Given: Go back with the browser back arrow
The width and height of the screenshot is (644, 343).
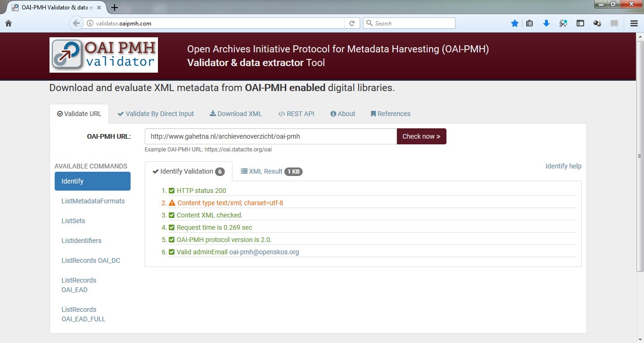Looking at the screenshot, I should (76, 23).
